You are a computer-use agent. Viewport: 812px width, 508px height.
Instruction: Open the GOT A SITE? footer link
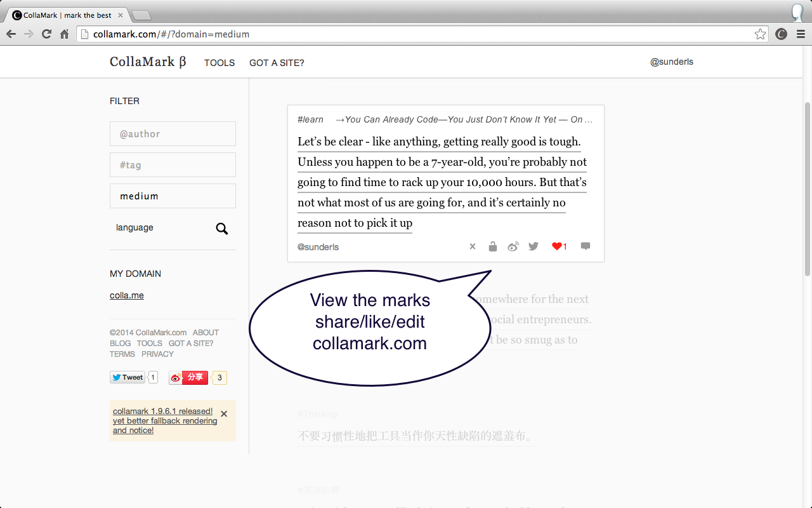pyautogui.click(x=191, y=343)
